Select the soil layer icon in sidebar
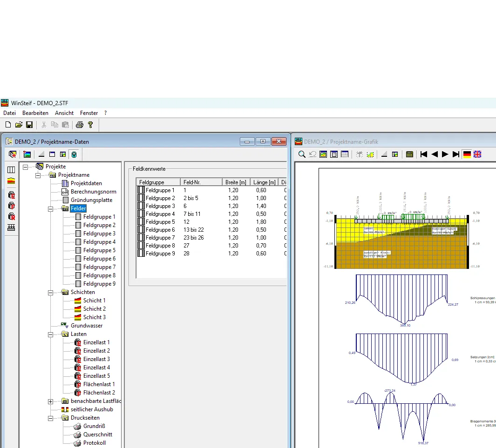 (11, 181)
